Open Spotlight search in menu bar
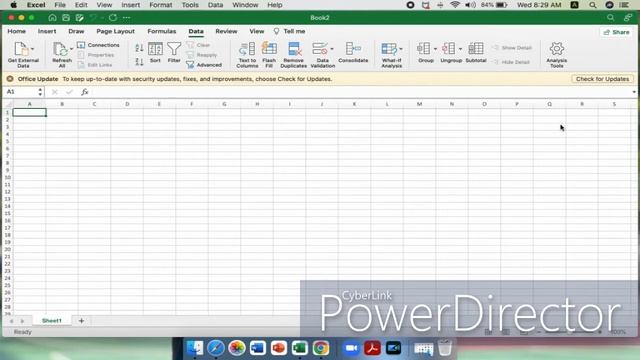 [593, 5]
